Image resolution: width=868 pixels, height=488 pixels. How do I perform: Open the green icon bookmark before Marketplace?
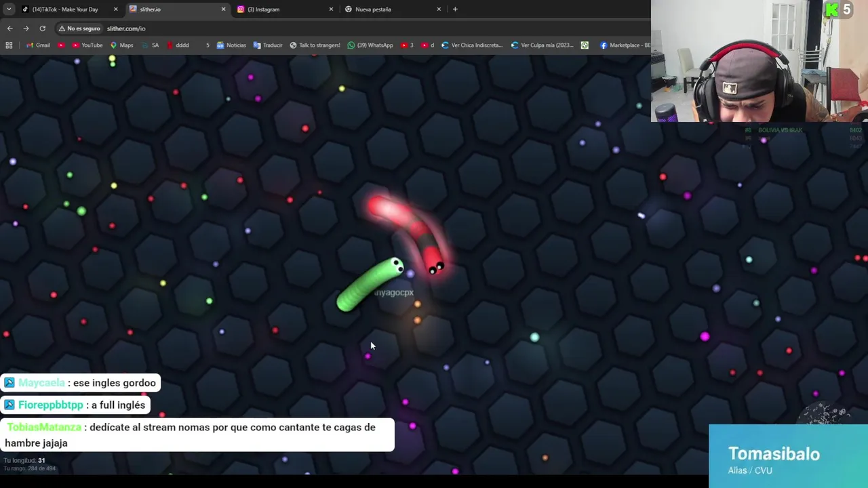(x=585, y=45)
